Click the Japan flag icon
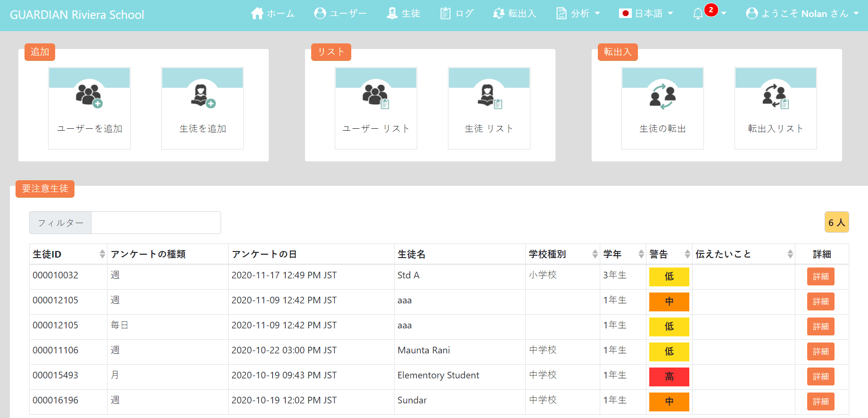The image size is (868, 418). pyautogui.click(x=625, y=13)
